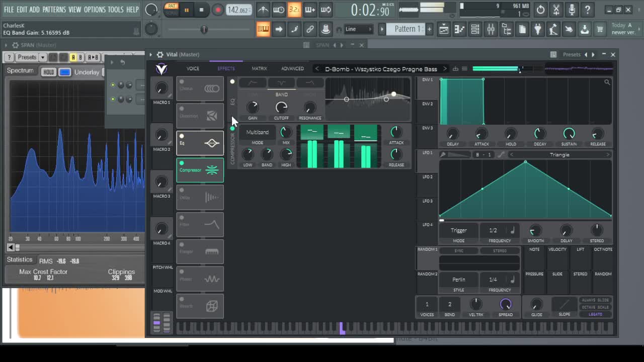Click the download/save arrow icon
This screenshot has width=644, height=362.
pos(584,29)
